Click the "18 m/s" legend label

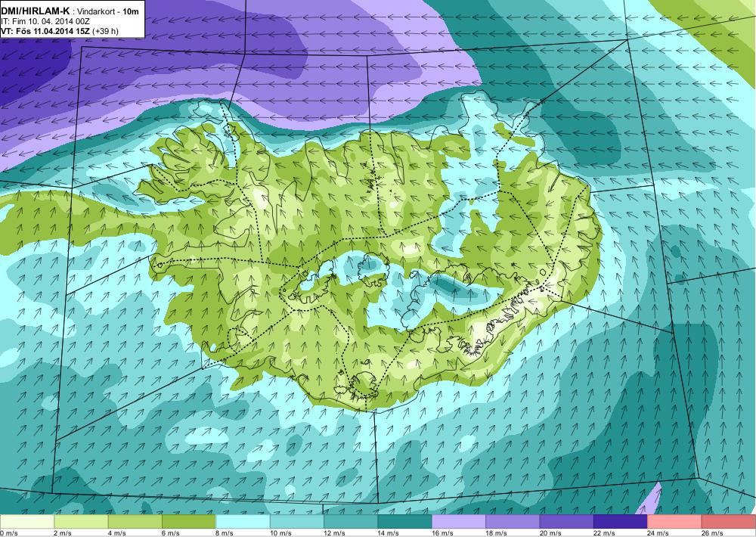tap(497, 533)
